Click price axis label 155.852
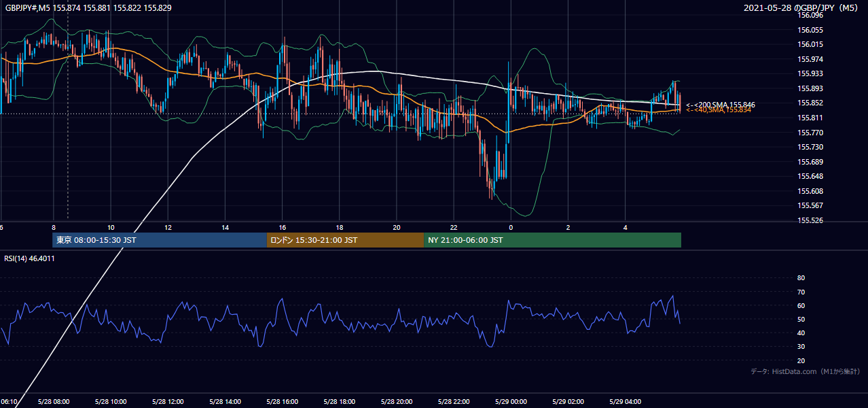The height and width of the screenshot is (408, 868). tap(810, 103)
